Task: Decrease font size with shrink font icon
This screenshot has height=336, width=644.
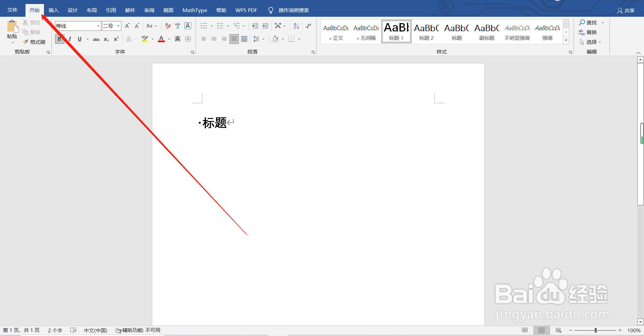Action: click(137, 26)
